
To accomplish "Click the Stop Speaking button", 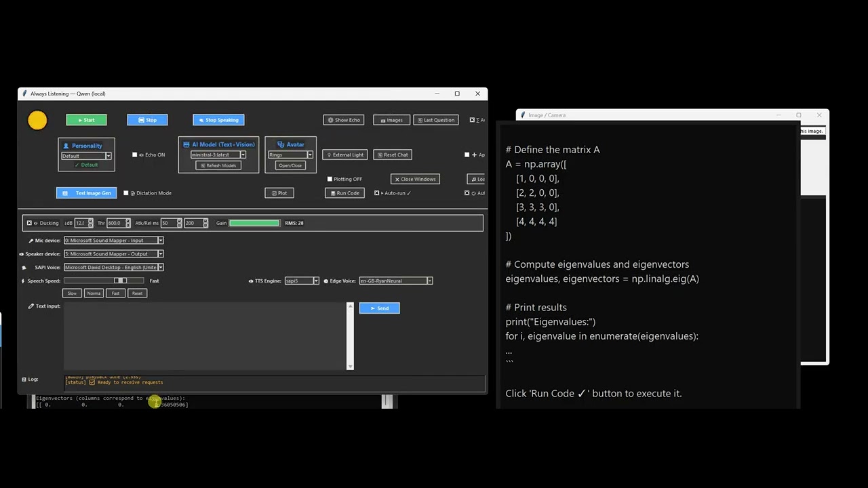I will click(x=218, y=120).
